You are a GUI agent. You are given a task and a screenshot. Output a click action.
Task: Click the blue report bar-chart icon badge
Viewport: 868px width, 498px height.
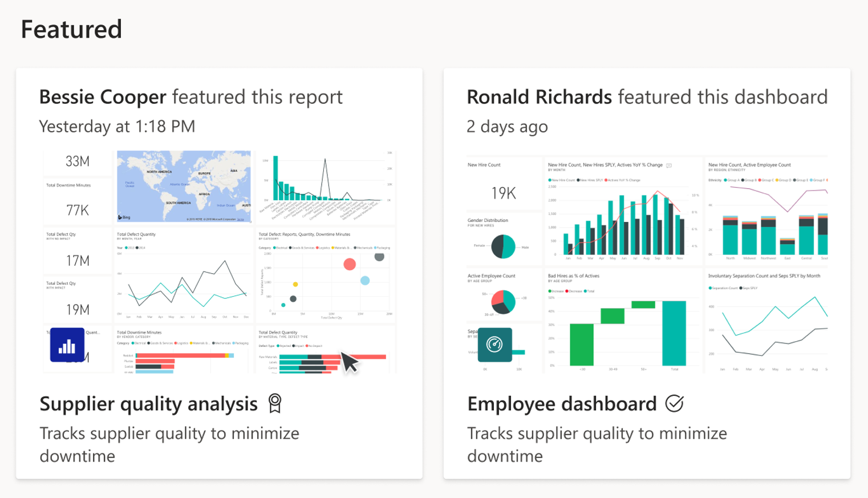(x=67, y=345)
